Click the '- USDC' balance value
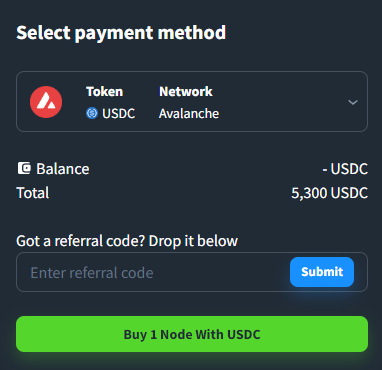Viewport: 382px width, 370px height. (345, 169)
